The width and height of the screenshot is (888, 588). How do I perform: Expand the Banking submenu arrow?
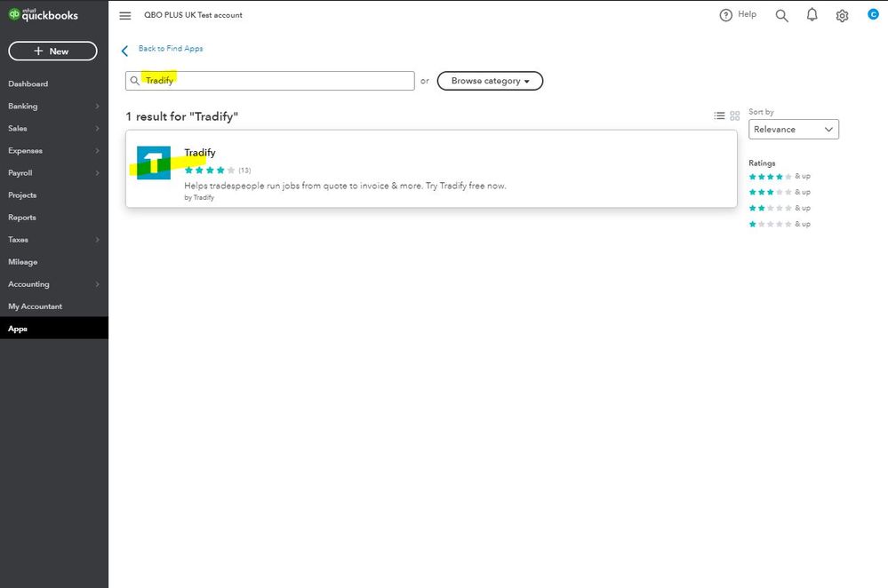(x=98, y=107)
